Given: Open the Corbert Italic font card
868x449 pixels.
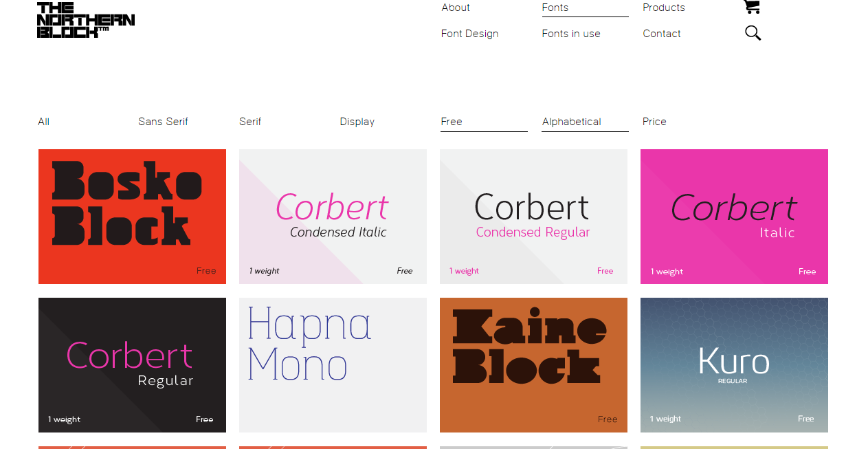Looking at the screenshot, I should [734, 217].
